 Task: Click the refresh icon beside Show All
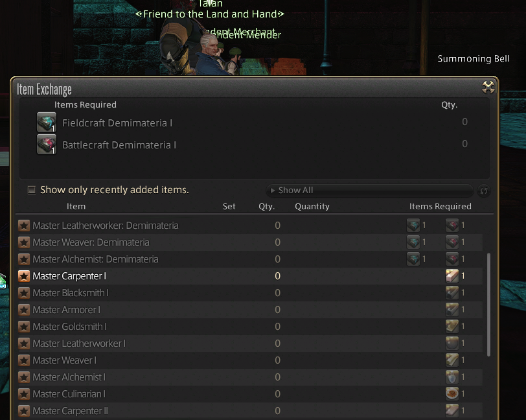coord(484,191)
